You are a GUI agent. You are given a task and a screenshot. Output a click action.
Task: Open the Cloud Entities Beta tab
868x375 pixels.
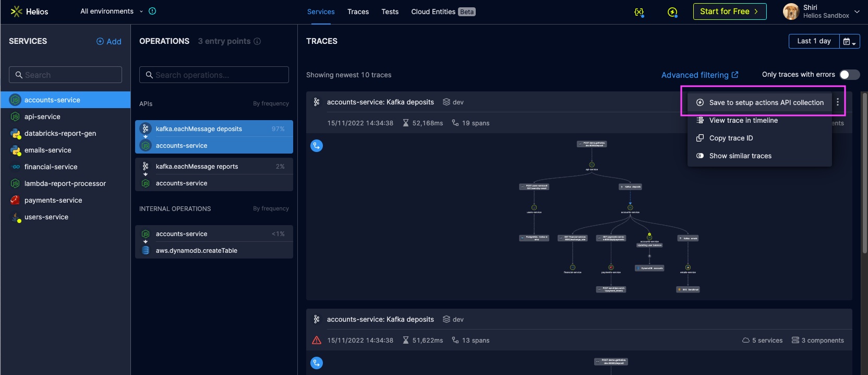[443, 11]
